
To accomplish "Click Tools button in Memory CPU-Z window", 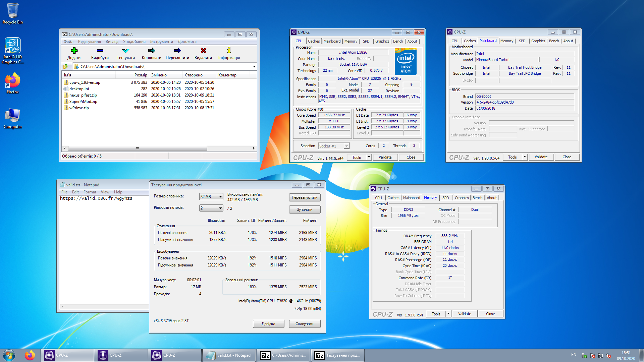I will [x=436, y=314].
